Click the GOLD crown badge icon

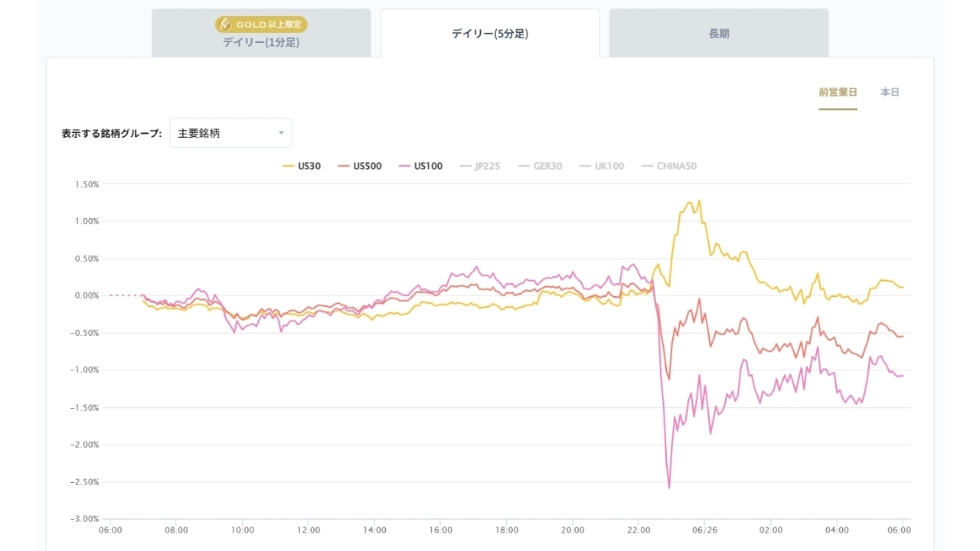click(225, 24)
